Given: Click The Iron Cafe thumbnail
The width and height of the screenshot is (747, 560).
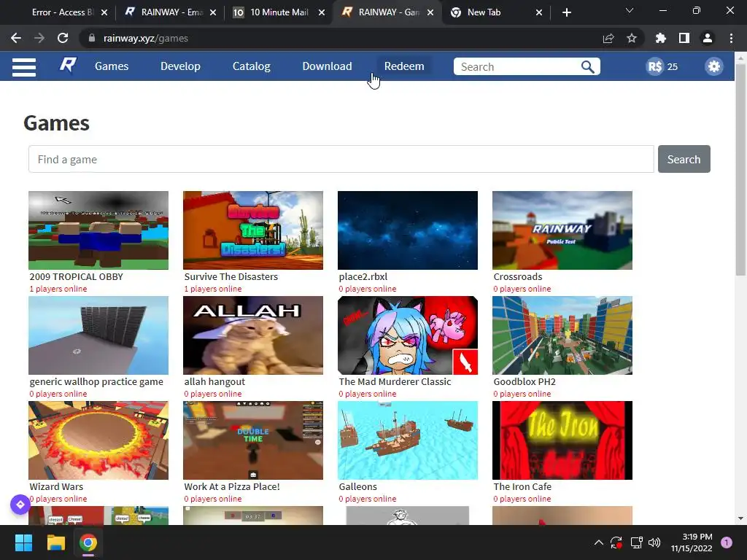Looking at the screenshot, I should coord(562,440).
